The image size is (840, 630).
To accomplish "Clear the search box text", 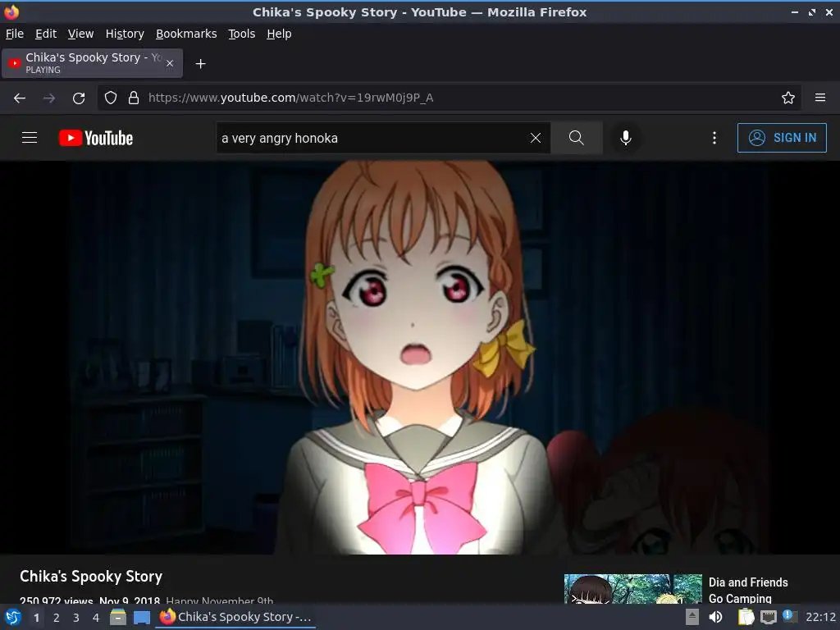I will (x=535, y=138).
